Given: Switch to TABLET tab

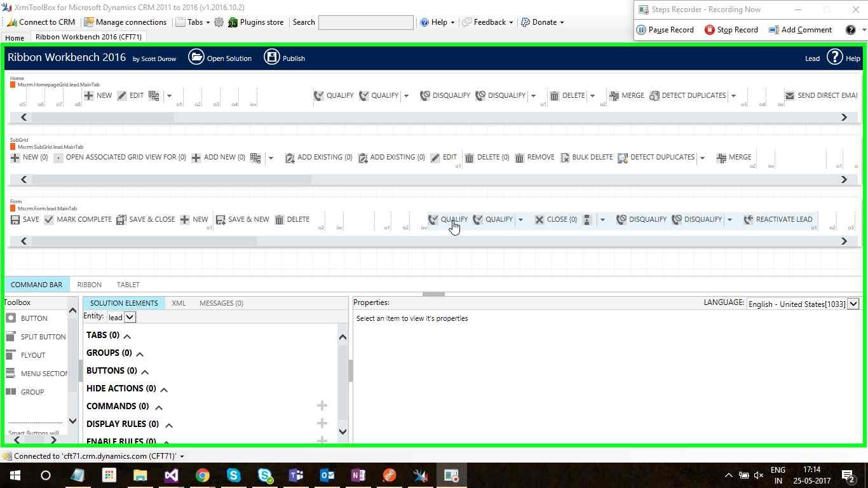Looking at the screenshot, I should tap(128, 285).
